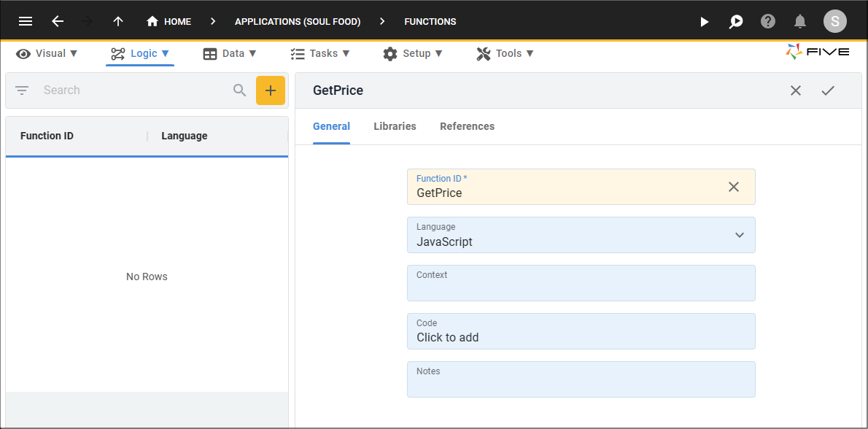Open the Tools menu
868x429 pixels.
pos(505,54)
